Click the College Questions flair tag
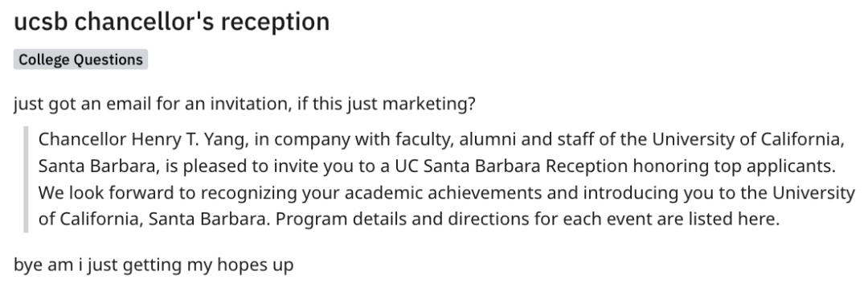Image resolution: width=868 pixels, height=292 pixels. pos(81,60)
